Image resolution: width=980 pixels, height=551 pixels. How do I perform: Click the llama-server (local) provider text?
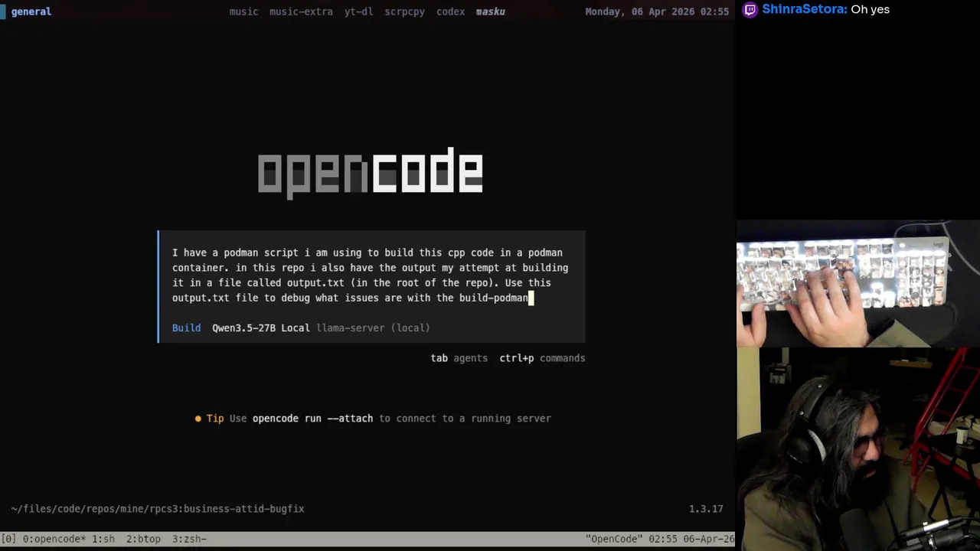pyautogui.click(x=373, y=328)
